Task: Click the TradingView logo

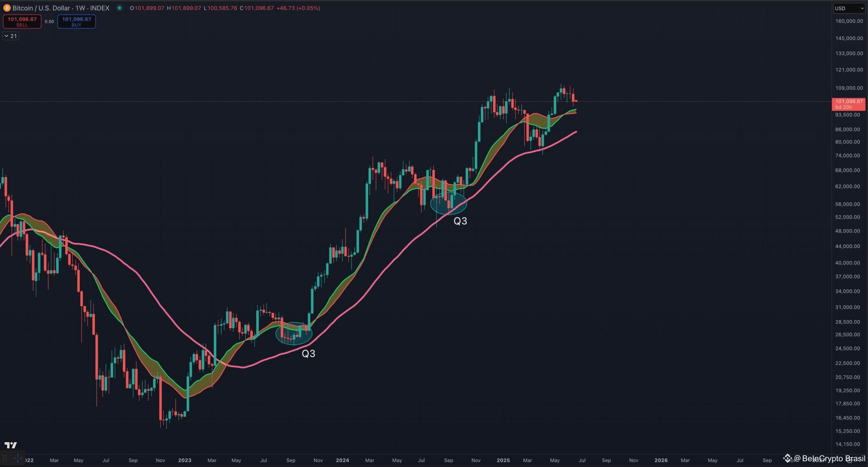Action: click(11, 445)
